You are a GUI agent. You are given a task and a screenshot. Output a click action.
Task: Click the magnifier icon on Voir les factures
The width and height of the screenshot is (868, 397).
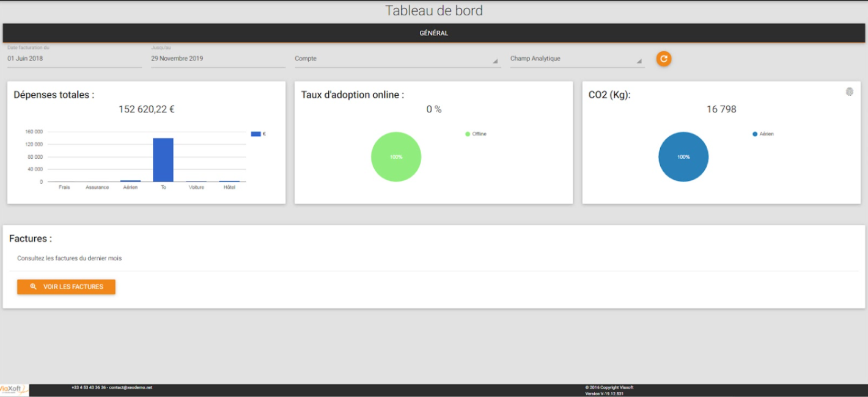33,286
